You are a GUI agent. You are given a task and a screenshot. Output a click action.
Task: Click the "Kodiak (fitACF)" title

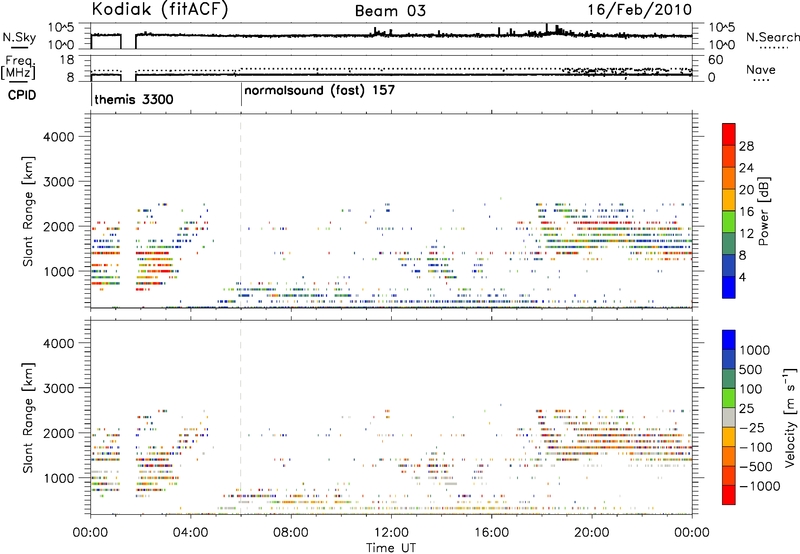point(160,10)
